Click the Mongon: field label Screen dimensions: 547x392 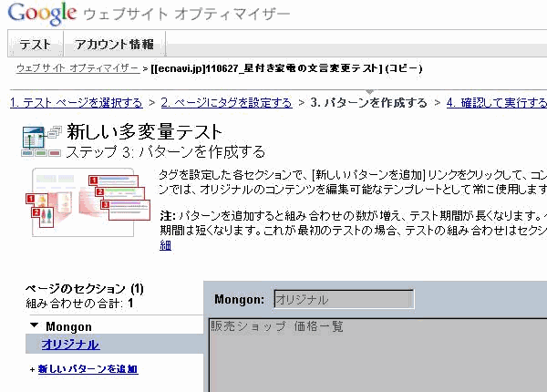coord(239,299)
